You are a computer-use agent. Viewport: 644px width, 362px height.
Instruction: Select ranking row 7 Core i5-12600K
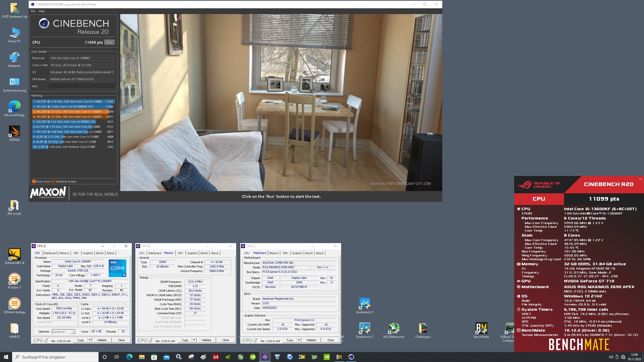[73, 132]
